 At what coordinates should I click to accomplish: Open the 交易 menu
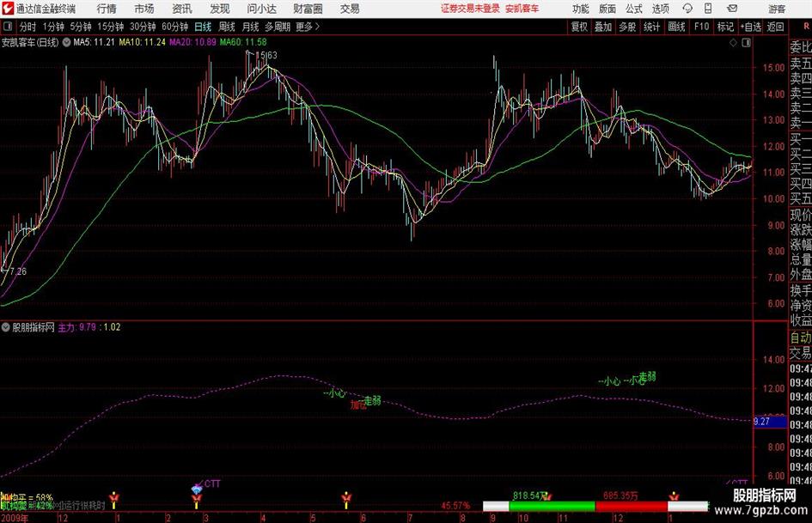click(350, 9)
